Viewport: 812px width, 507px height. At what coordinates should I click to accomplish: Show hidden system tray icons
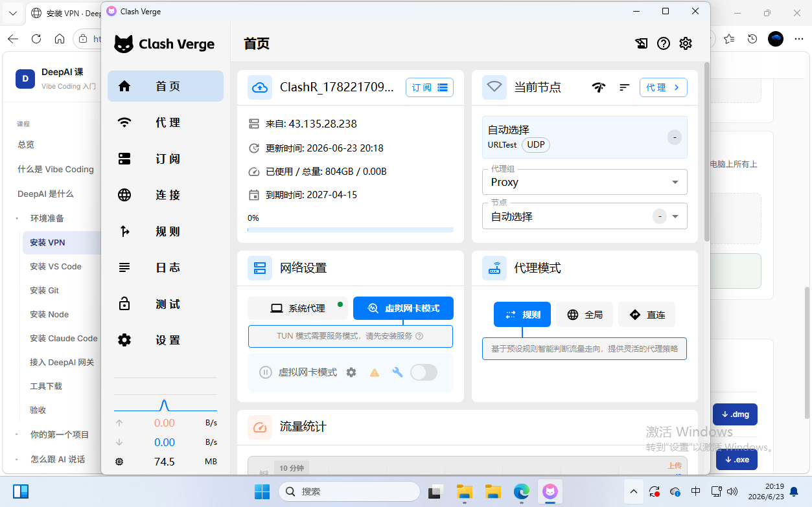633,491
